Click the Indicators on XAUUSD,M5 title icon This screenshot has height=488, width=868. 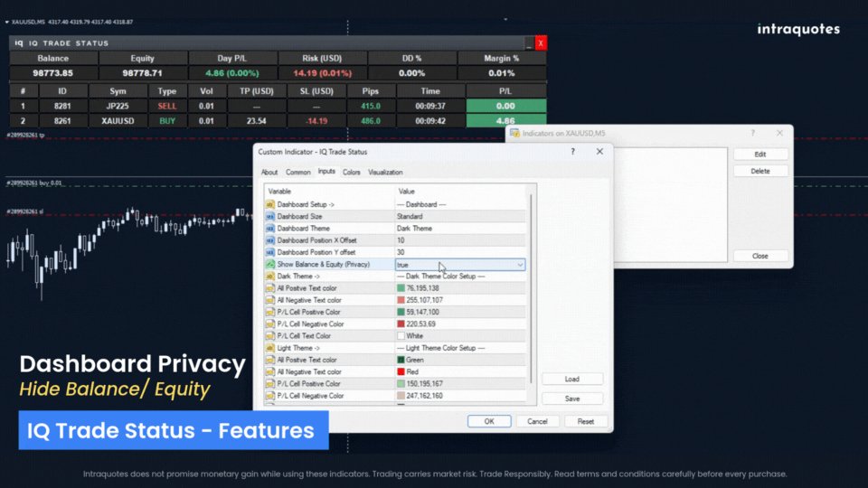(x=514, y=134)
